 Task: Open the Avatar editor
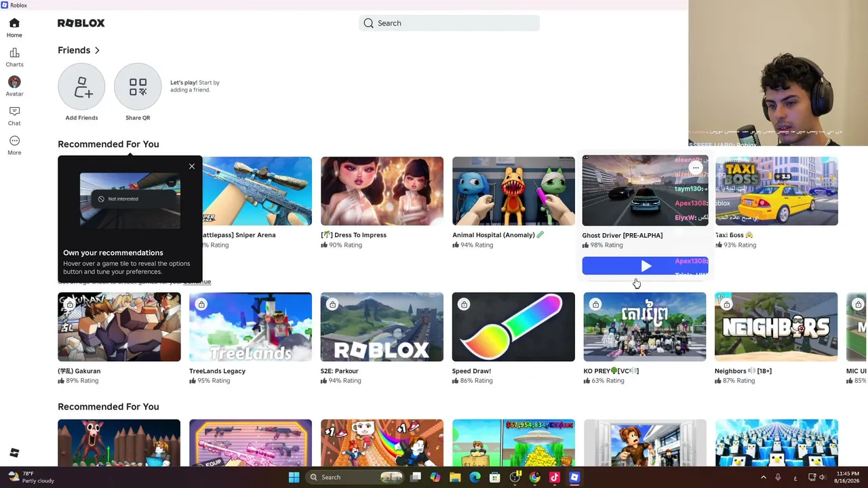tap(14, 86)
